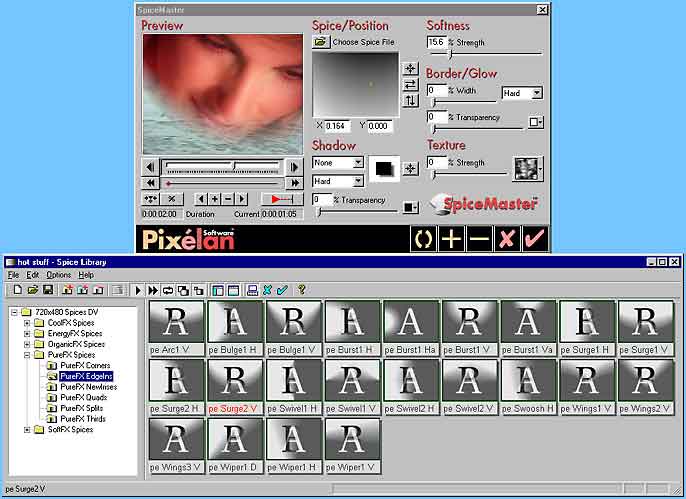Click the double fast-forward arrow in the library toolbar
This screenshot has width=686, height=499.
tap(153, 290)
